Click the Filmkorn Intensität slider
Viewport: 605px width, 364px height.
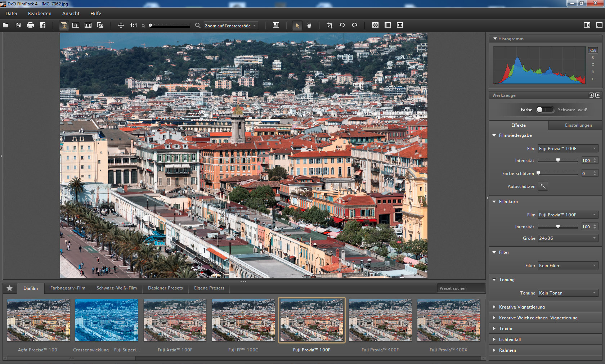tap(558, 226)
